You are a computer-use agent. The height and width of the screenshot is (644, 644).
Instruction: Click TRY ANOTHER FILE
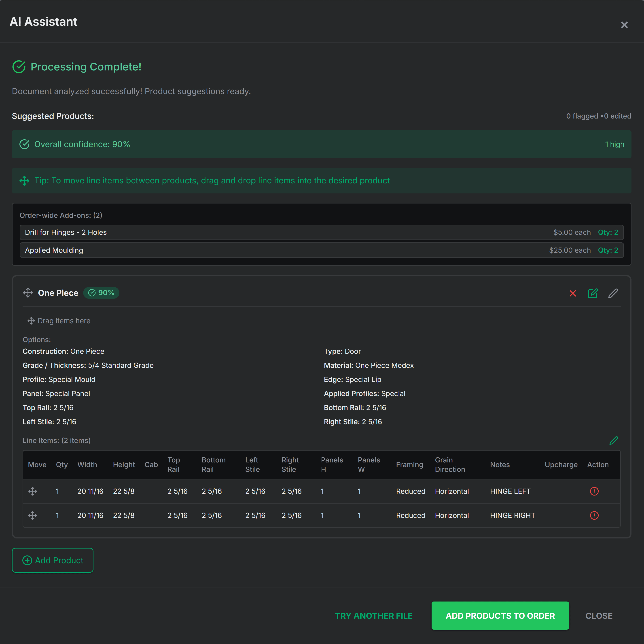[x=374, y=616]
